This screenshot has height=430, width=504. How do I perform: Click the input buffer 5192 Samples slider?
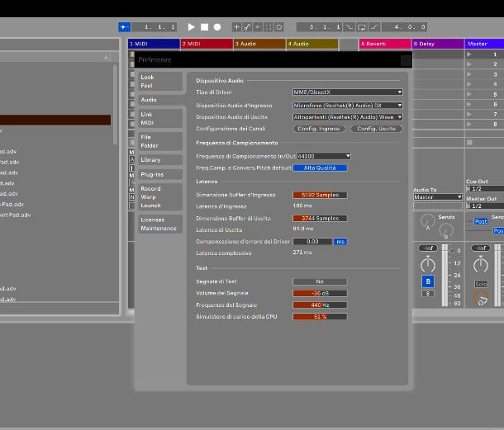(x=320, y=195)
